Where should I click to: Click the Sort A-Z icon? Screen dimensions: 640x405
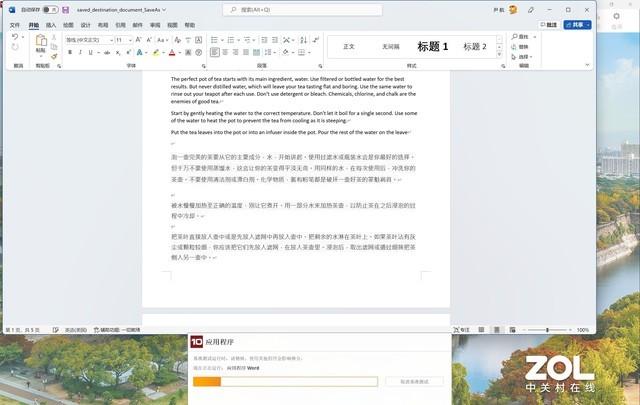[303, 40]
